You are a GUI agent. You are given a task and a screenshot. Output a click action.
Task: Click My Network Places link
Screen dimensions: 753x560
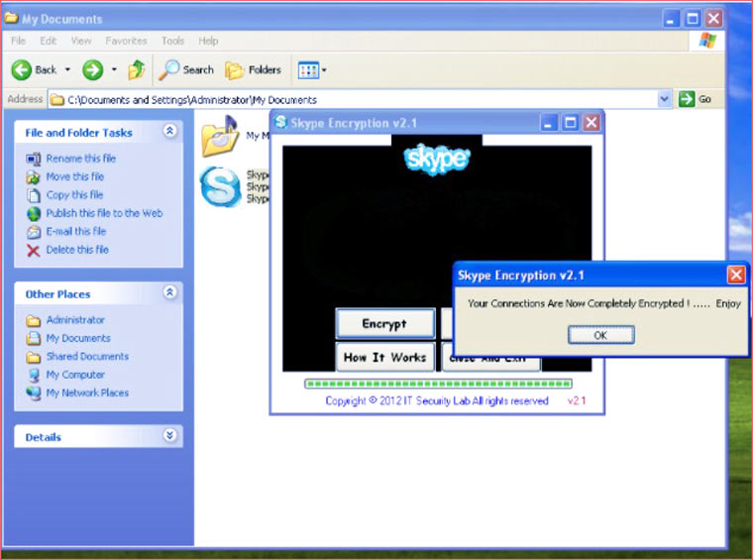coord(87,392)
